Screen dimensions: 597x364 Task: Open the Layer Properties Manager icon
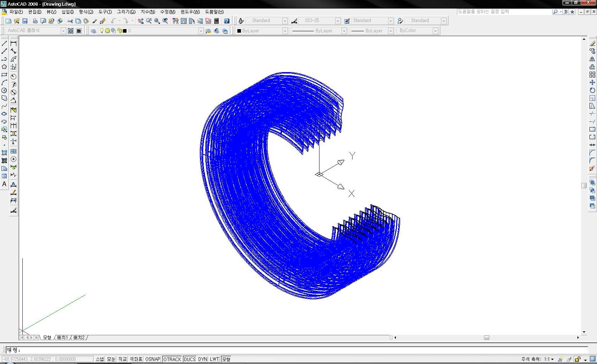tap(93, 31)
